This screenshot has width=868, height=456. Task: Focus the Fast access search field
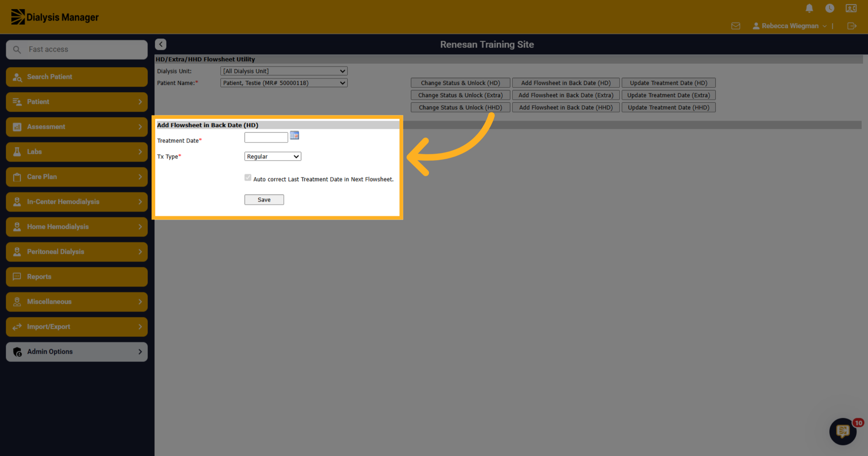point(77,50)
